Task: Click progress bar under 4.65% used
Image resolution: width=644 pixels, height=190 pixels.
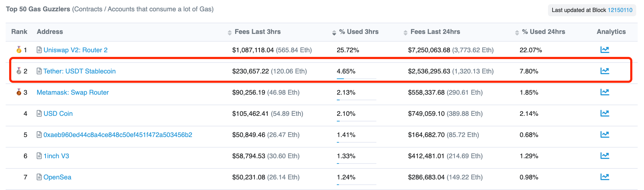Action: [357, 78]
